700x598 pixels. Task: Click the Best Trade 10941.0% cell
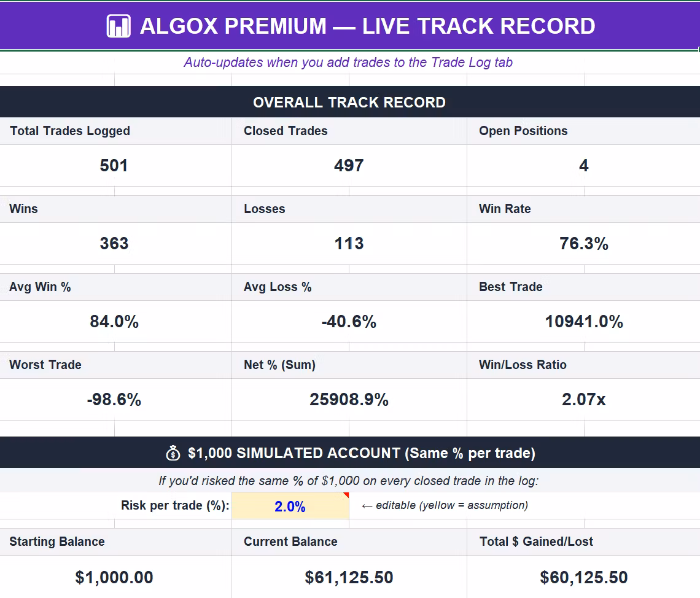coord(583,322)
